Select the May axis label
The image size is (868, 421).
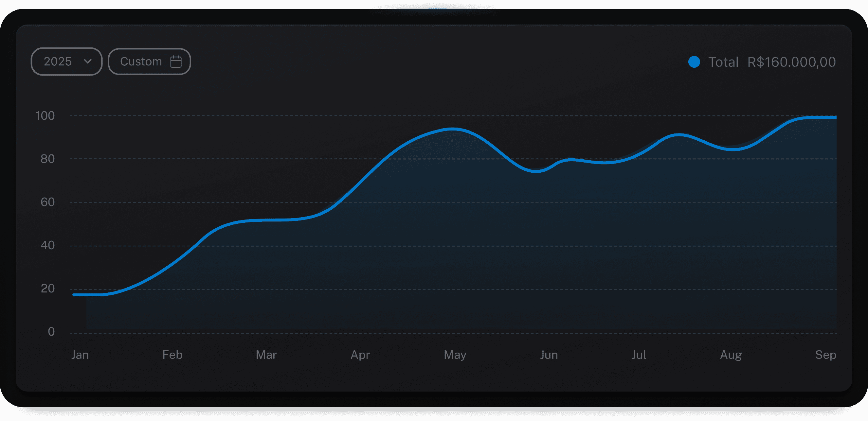pos(455,355)
